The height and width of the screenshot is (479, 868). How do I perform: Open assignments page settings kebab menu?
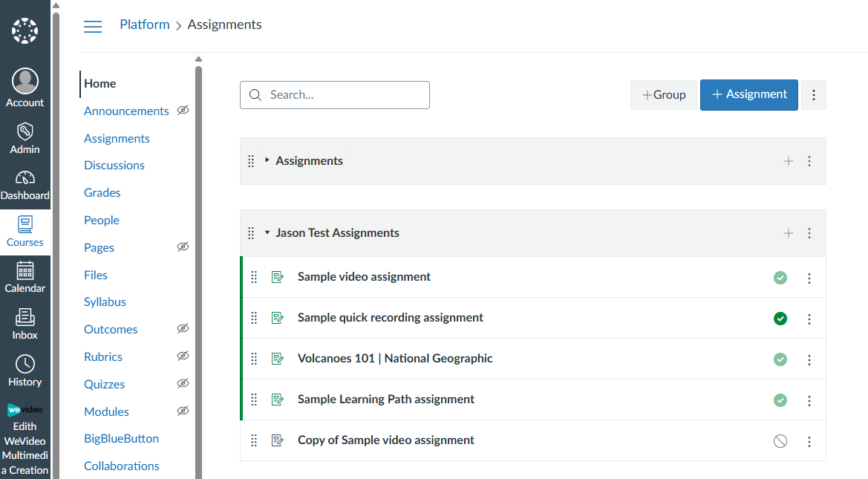tap(814, 95)
